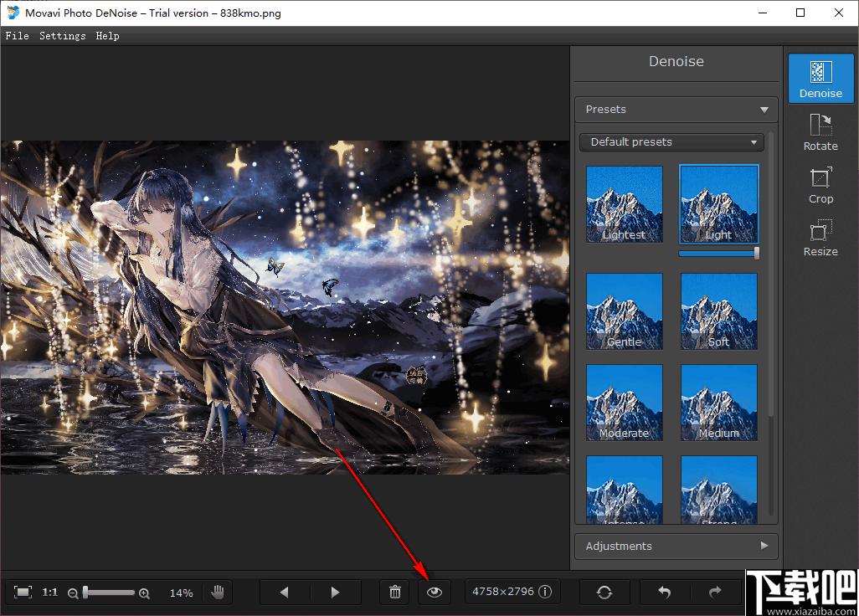Click the main photo preview
The width and height of the screenshot is (859, 616).
coord(285,307)
